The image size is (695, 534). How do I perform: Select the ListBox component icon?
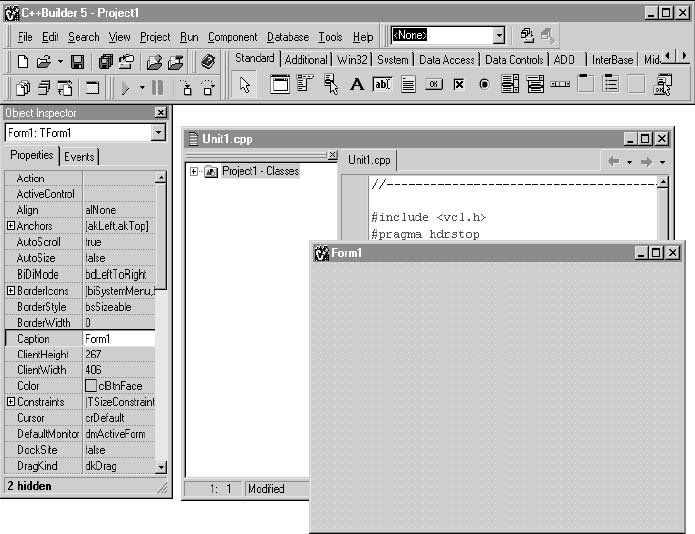click(x=510, y=84)
